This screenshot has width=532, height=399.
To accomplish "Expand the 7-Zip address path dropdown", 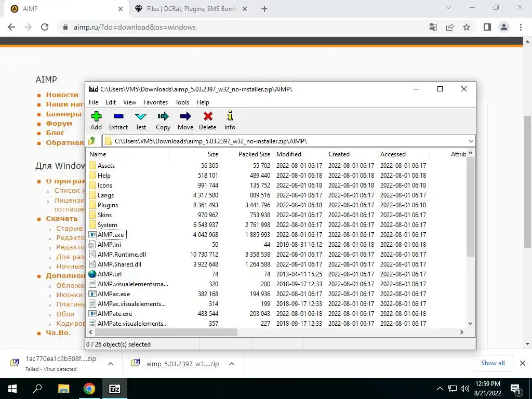I will tap(471, 141).
